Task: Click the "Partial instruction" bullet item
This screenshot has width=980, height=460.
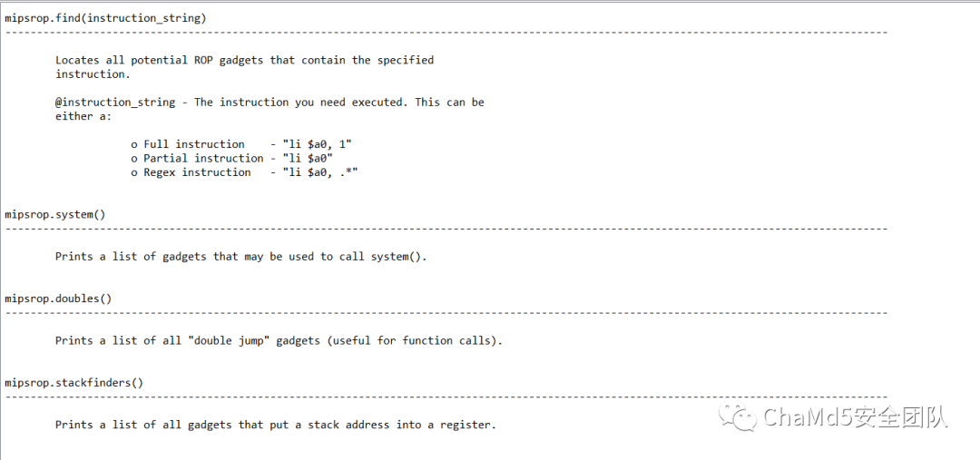Action: click(197, 158)
